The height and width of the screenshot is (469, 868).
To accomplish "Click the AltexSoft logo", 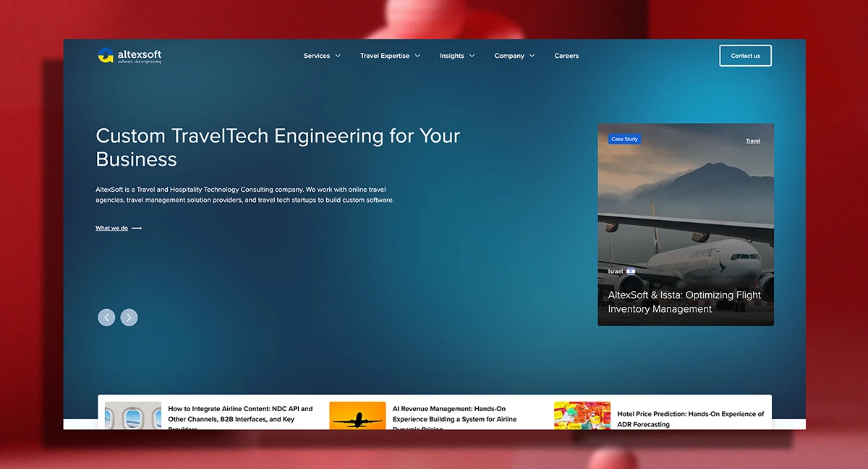I will [129, 56].
